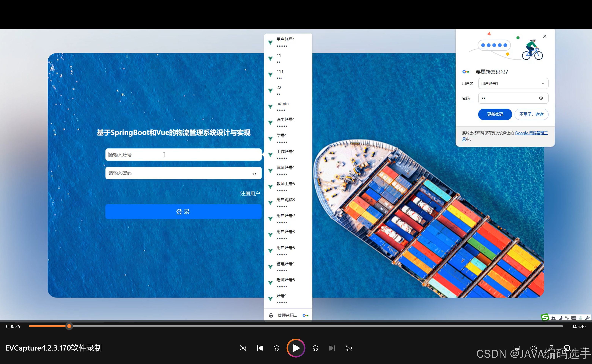
Task: Toggle shuffle mode in media player
Action: tap(243, 348)
